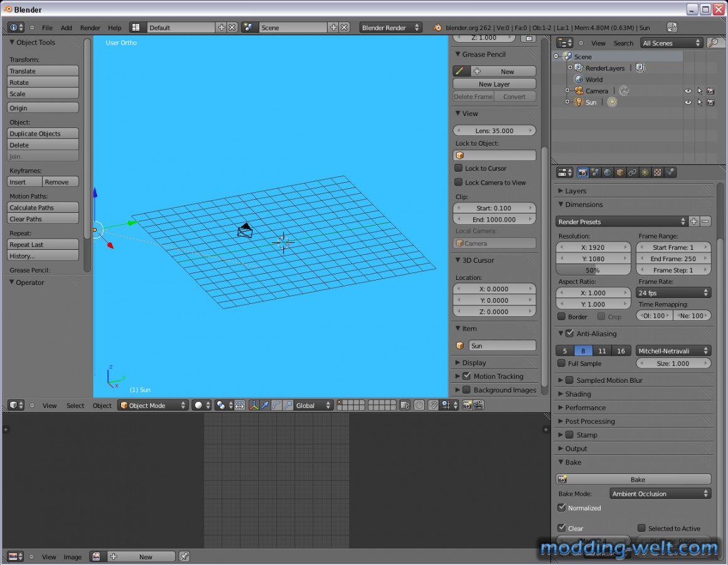Open the Add menu
The image size is (728, 565).
point(67,28)
